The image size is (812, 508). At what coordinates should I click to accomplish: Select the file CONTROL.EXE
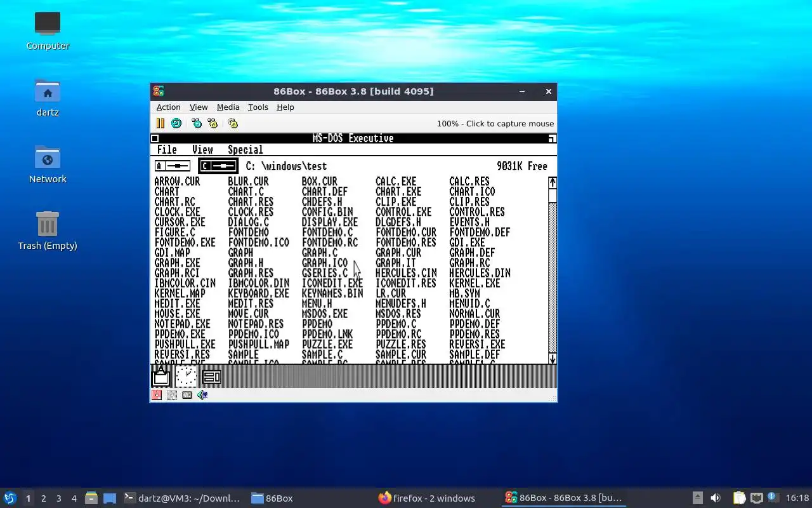pos(403,212)
